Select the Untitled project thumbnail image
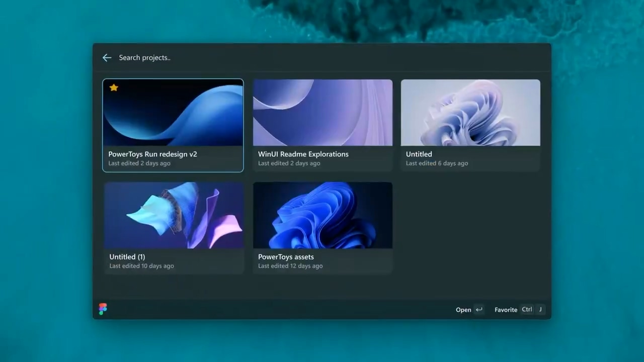Image resolution: width=644 pixels, height=362 pixels. (470, 113)
